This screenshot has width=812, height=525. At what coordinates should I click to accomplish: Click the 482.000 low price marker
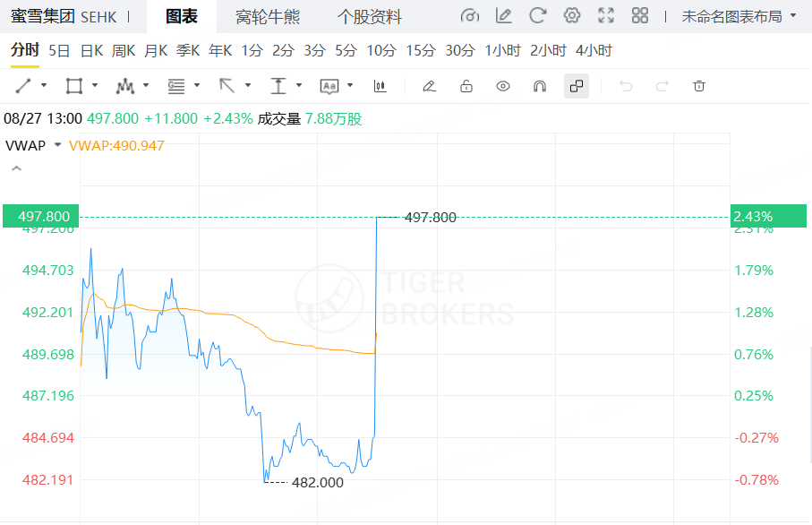[x=318, y=483]
